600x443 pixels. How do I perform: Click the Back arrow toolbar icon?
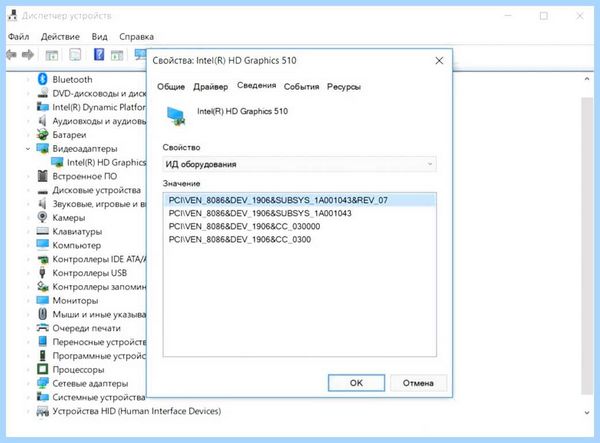coord(11,55)
